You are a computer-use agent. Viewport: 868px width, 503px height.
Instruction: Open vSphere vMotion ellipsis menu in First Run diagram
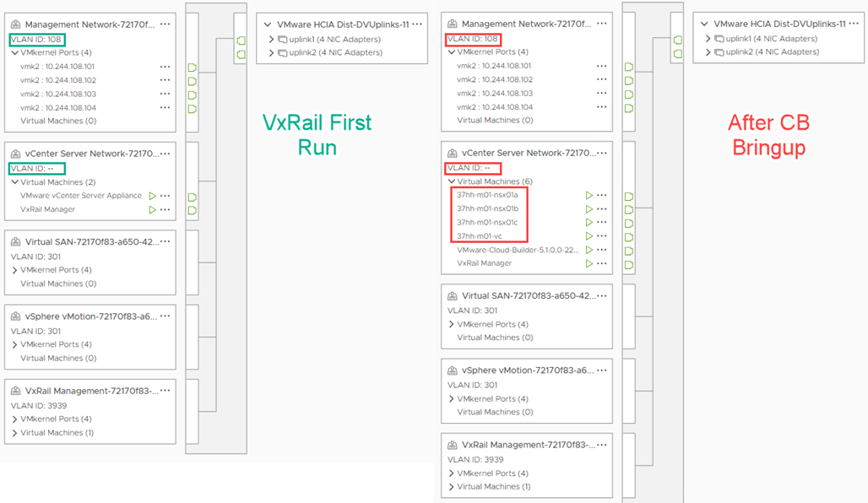(165, 316)
